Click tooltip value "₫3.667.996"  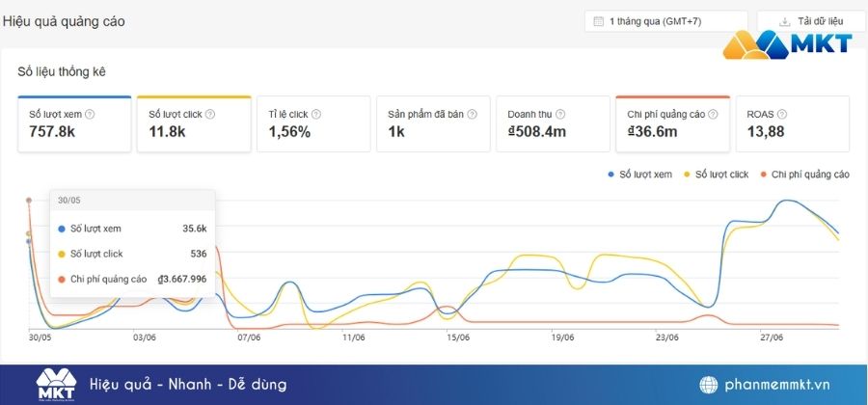(x=182, y=280)
